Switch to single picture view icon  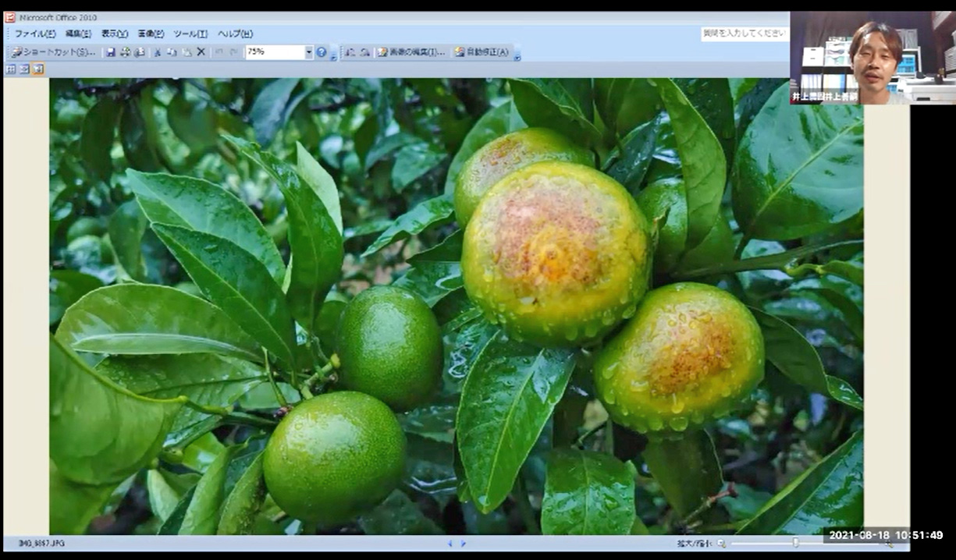click(x=38, y=69)
